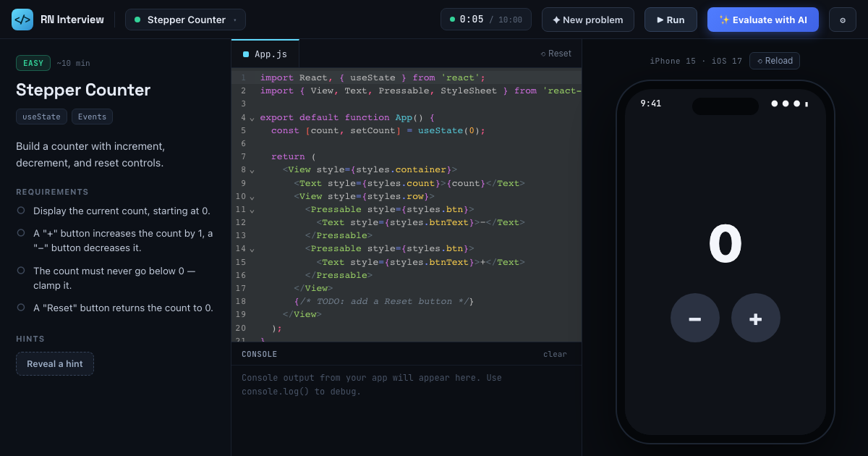Reload the iPhone preview

pyautogui.click(x=775, y=61)
